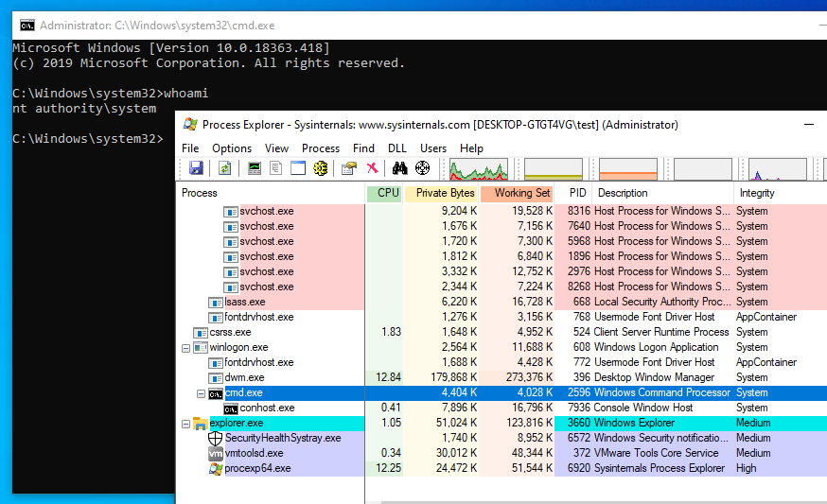
Task: Collapse the explorer.exe tree node
Action: click(x=185, y=424)
